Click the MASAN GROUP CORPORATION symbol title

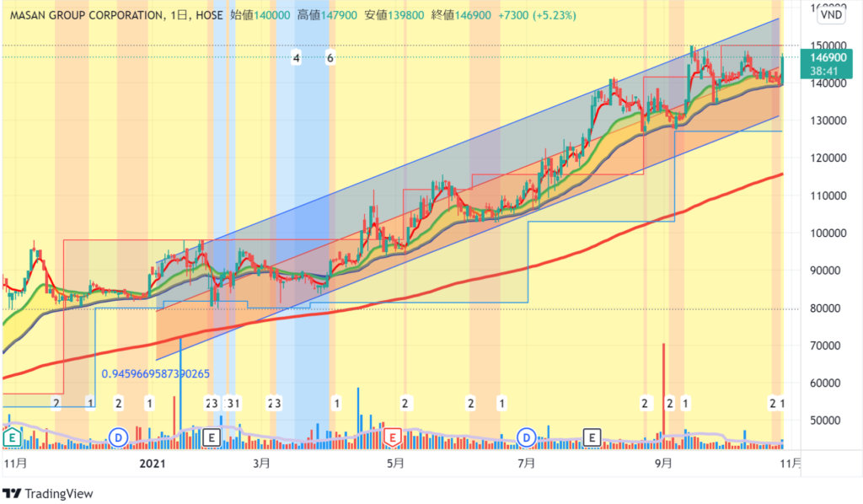pyautogui.click(x=87, y=15)
